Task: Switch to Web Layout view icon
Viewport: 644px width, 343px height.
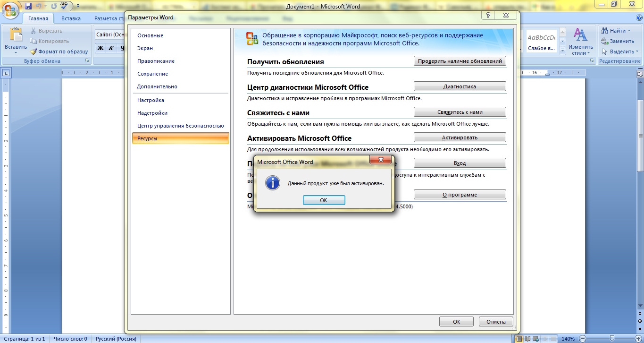Action: (x=536, y=339)
